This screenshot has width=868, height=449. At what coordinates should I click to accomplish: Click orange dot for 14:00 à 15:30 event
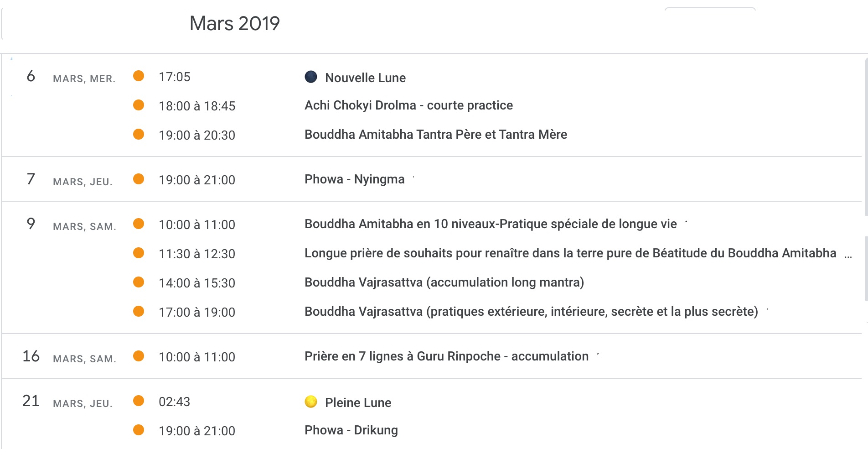(139, 282)
